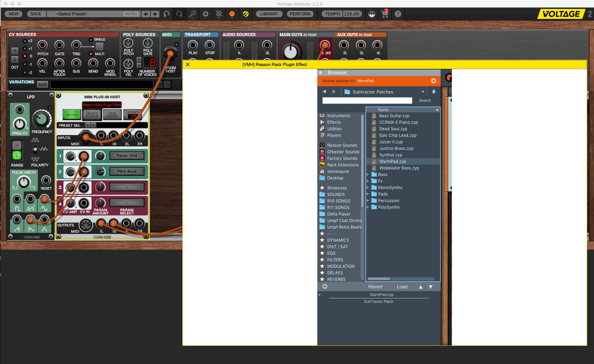Click the POLY PITCH jack
Screen dimensions: 594x364
pyautogui.click(x=128, y=43)
